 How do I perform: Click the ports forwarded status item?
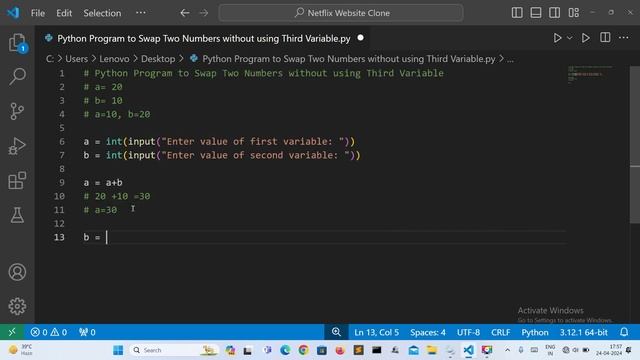point(87,332)
